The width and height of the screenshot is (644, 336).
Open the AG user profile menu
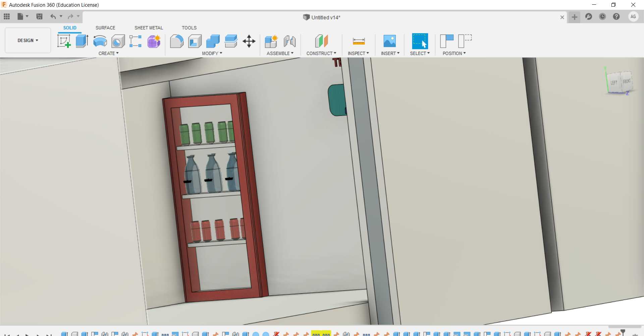tap(633, 16)
